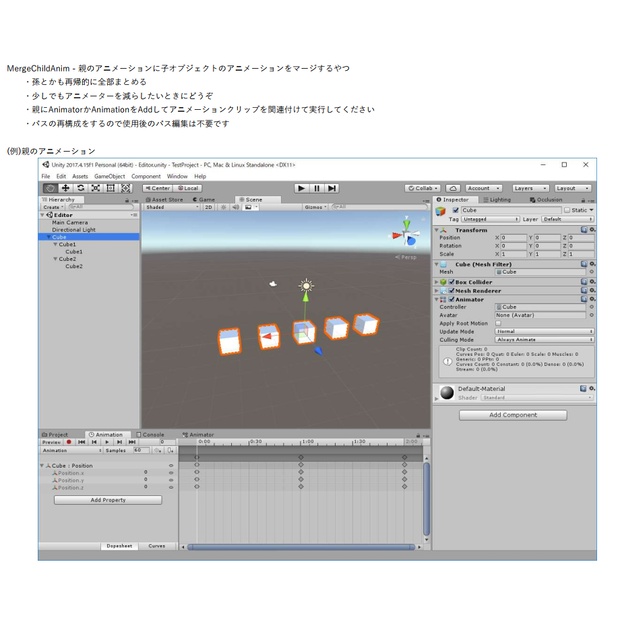
Task: Select the Move tool
Action: click(66, 188)
